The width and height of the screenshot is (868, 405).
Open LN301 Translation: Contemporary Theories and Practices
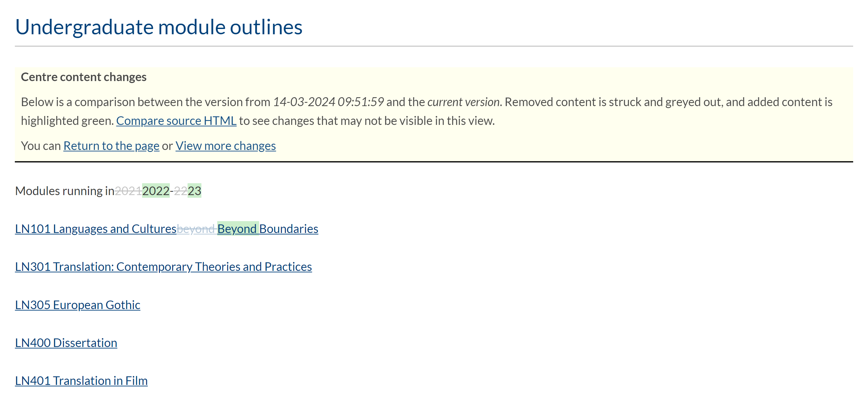pyautogui.click(x=164, y=267)
